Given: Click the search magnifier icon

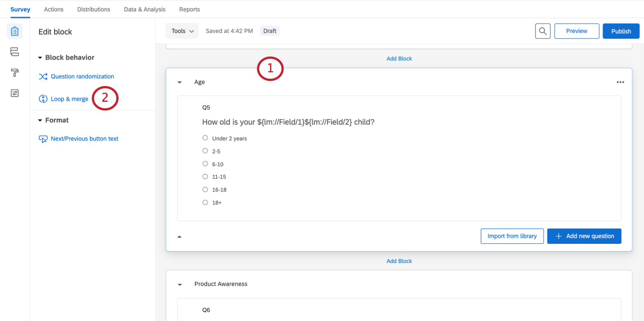Looking at the screenshot, I should pyautogui.click(x=542, y=31).
